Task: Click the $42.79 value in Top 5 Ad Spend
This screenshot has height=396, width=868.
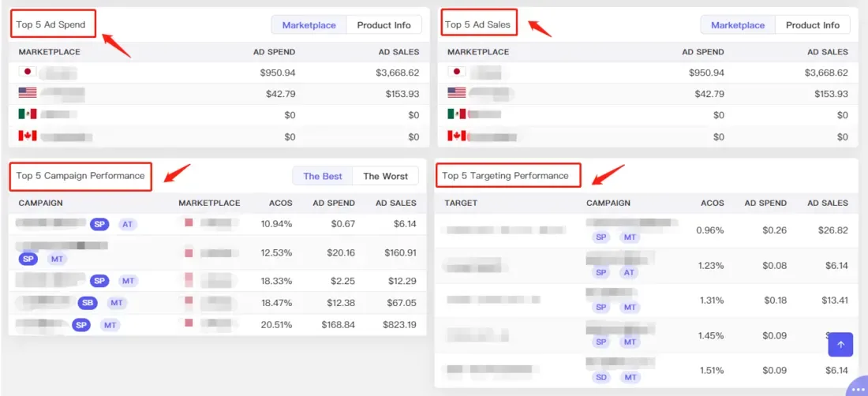Action: [281, 94]
